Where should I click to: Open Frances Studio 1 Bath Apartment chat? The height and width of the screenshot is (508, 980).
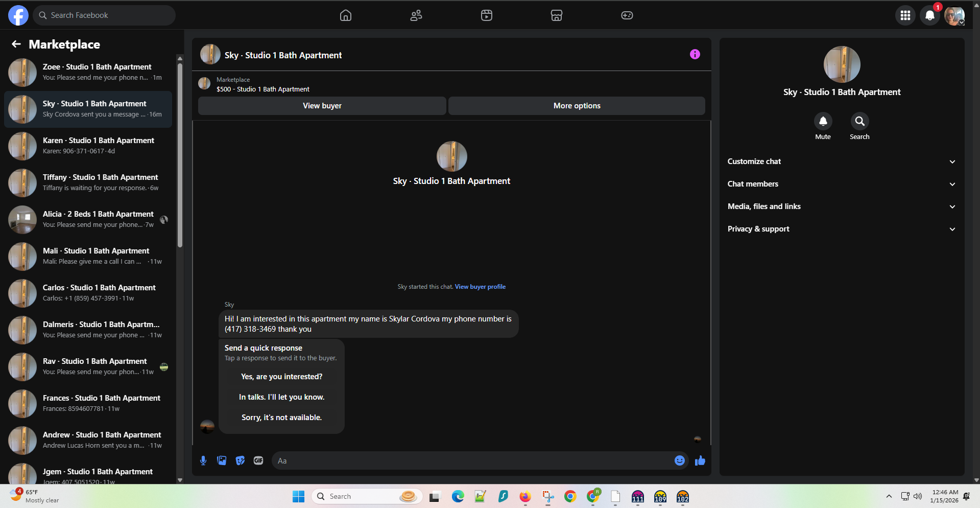pos(88,404)
